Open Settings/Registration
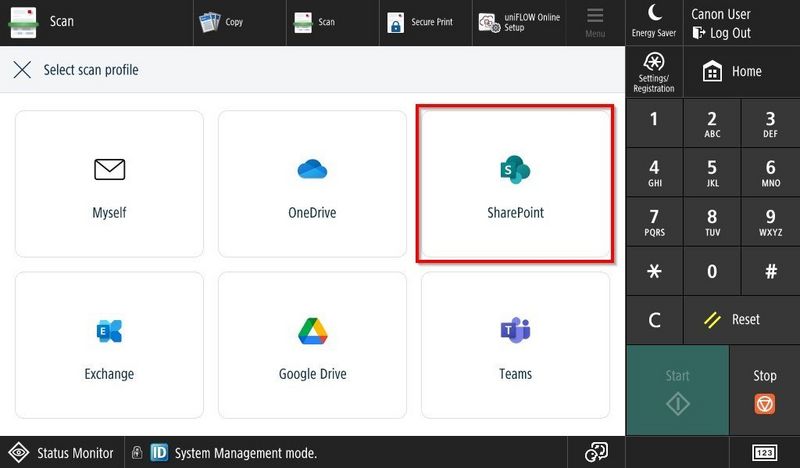The width and height of the screenshot is (800, 468). pyautogui.click(x=654, y=71)
